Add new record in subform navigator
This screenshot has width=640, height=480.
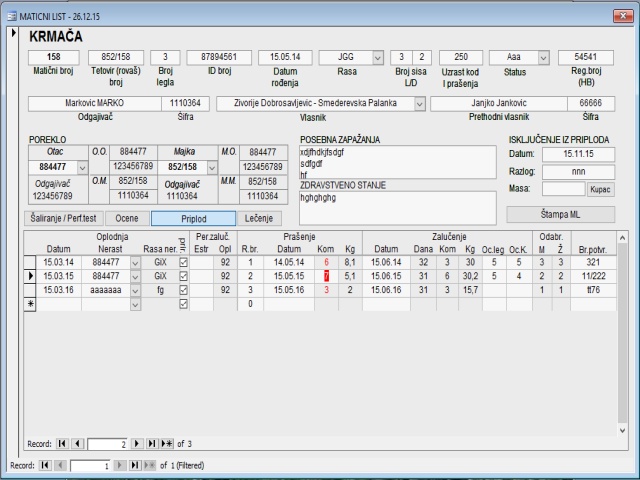[x=167, y=441]
